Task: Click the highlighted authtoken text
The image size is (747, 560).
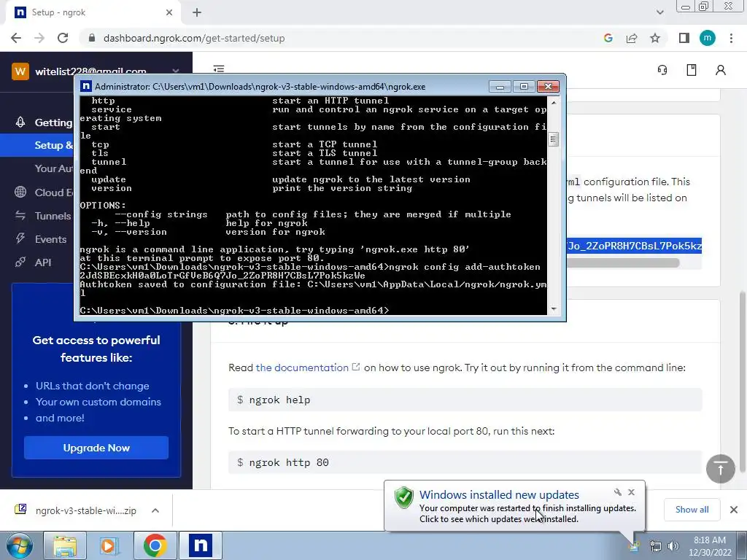Action: [x=634, y=246]
